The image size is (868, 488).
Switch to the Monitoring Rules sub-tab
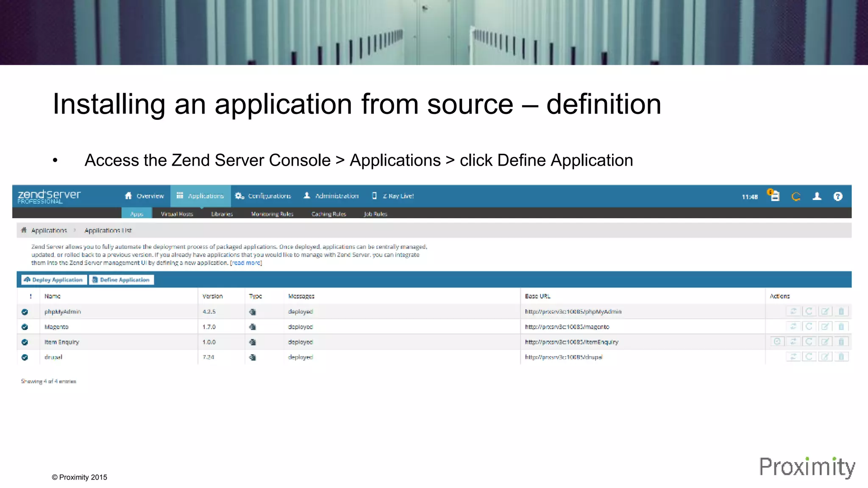tap(272, 214)
